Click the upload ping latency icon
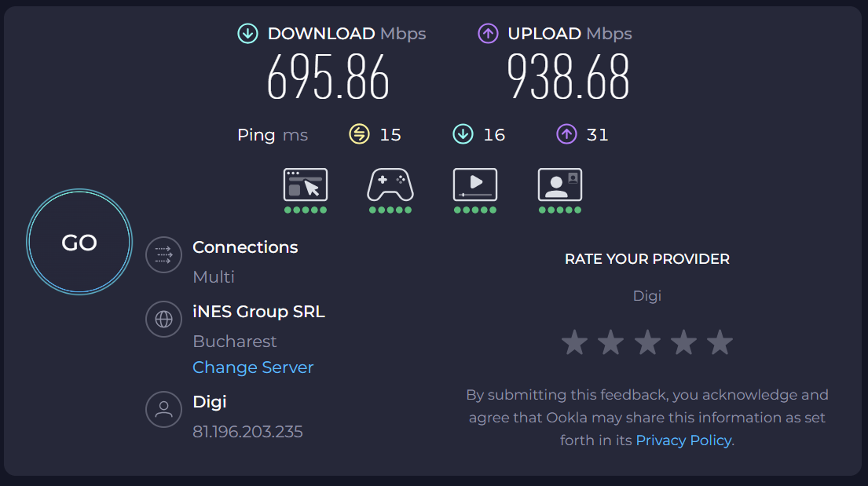This screenshot has width=868, height=486. [566, 135]
